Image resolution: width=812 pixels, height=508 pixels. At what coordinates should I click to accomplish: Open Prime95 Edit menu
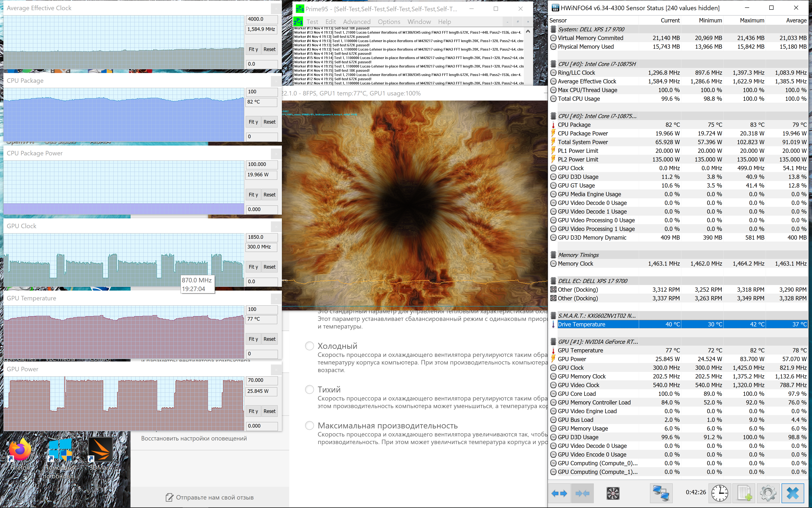pos(331,22)
